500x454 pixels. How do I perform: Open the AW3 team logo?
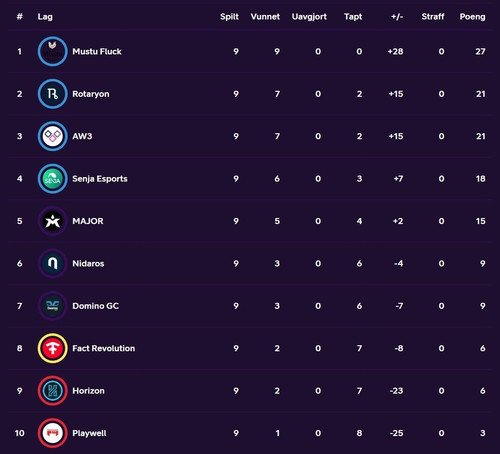coord(52,136)
